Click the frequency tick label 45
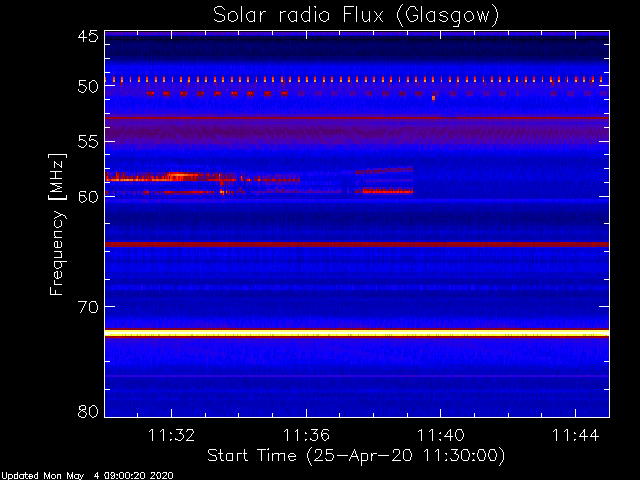Viewport: 640px width, 480px height. pyautogui.click(x=88, y=37)
